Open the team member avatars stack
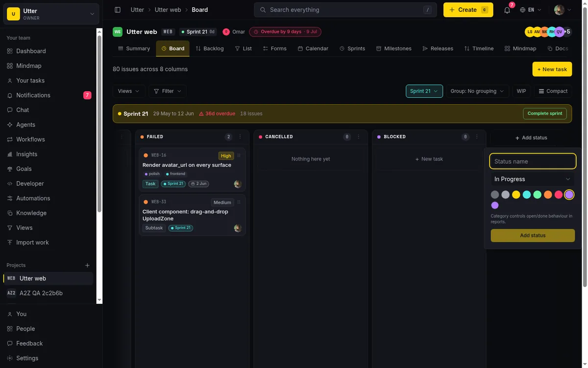Viewport: 588px width, 368px height. [548, 32]
